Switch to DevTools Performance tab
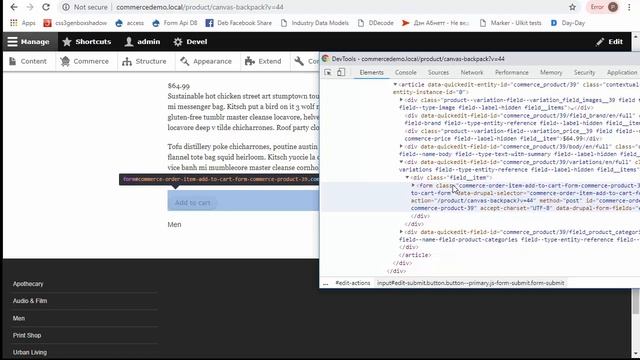Viewport: 640px width, 360px height. (x=511, y=72)
